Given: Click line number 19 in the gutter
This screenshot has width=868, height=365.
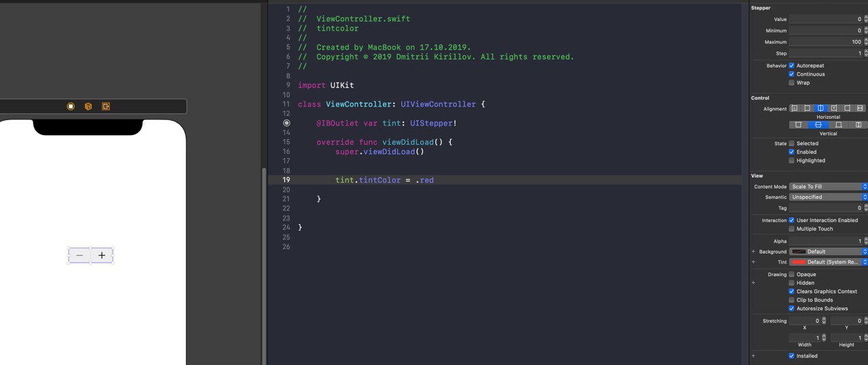Looking at the screenshot, I should [286, 180].
